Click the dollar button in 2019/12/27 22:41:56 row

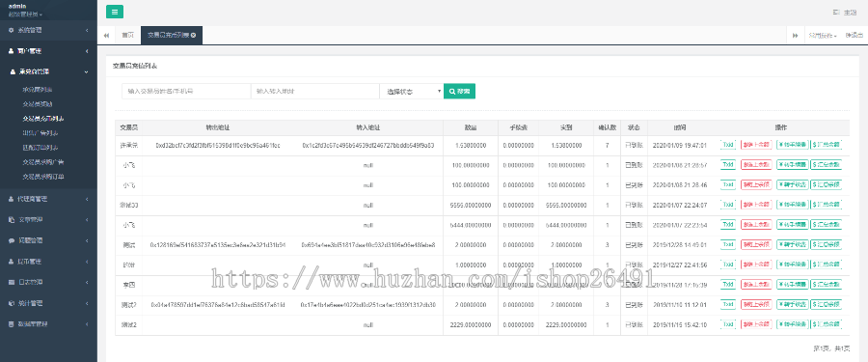pyautogui.click(x=826, y=265)
